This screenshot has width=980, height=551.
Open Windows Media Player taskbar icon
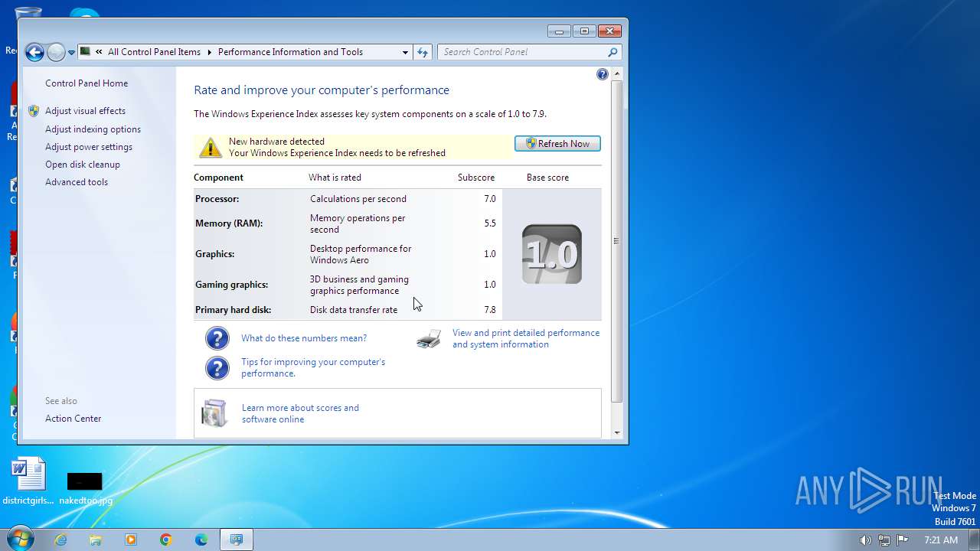tap(131, 540)
